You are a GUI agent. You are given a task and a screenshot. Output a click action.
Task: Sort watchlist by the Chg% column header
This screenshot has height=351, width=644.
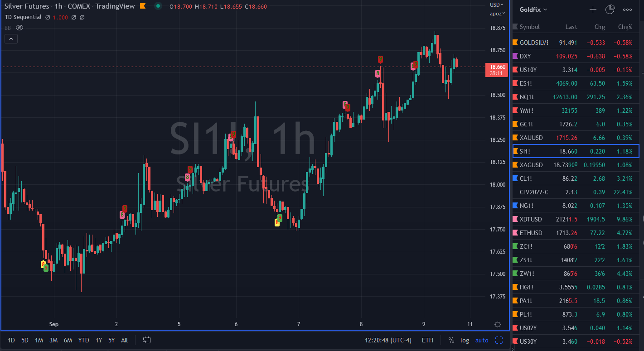tap(625, 27)
